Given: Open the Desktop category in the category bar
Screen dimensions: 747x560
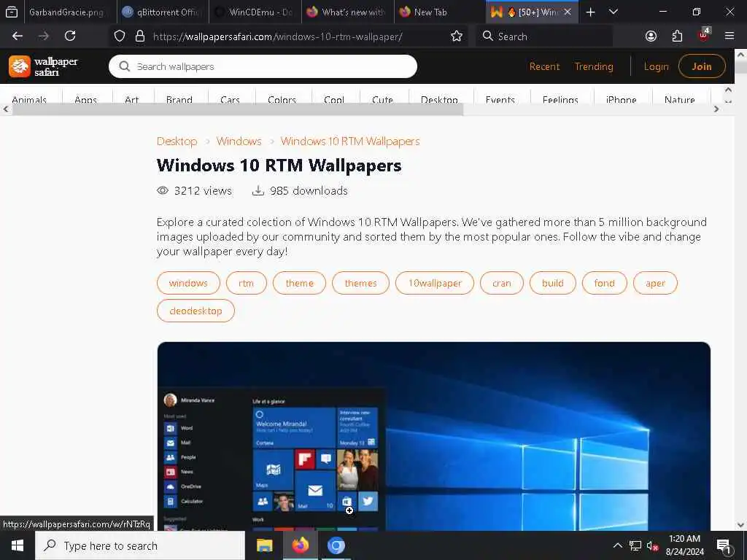Looking at the screenshot, I should 439,99.
